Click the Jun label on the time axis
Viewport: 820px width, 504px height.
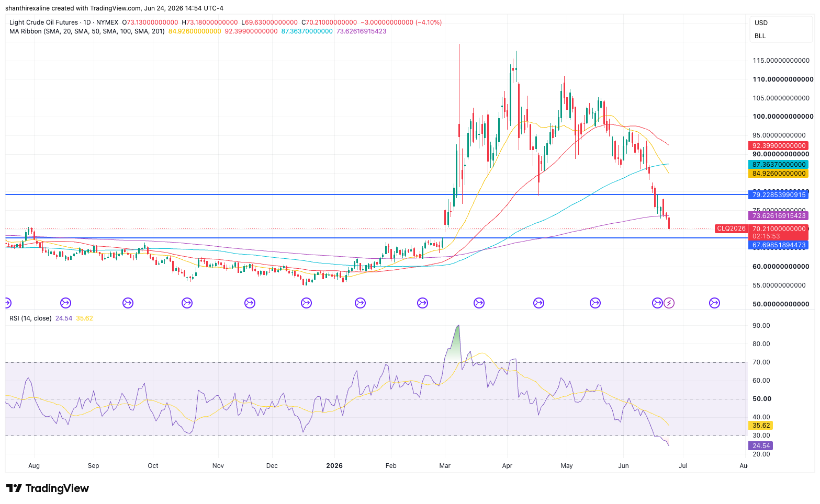click(x=623, y=466)
